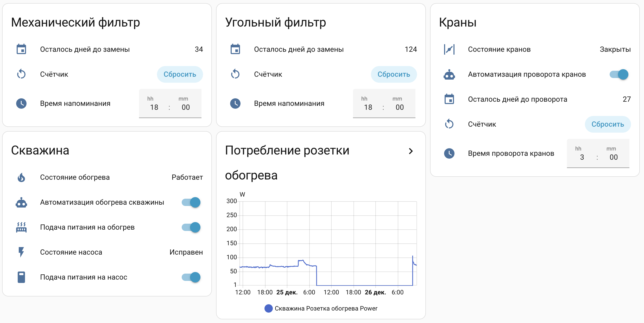This screenshot has height=323, width=644.
Task: Click the clock icon beside Время напоминания in Угольный фильтр
Action: 236,103
